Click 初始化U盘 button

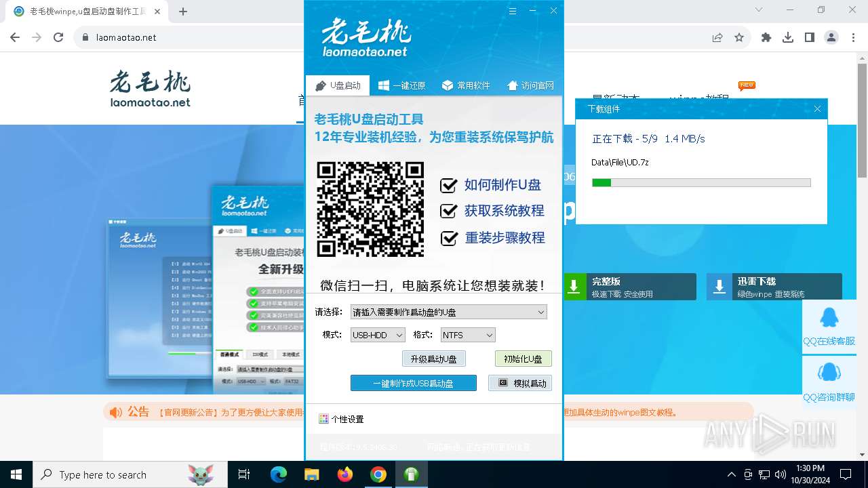[x=523, y=359]
